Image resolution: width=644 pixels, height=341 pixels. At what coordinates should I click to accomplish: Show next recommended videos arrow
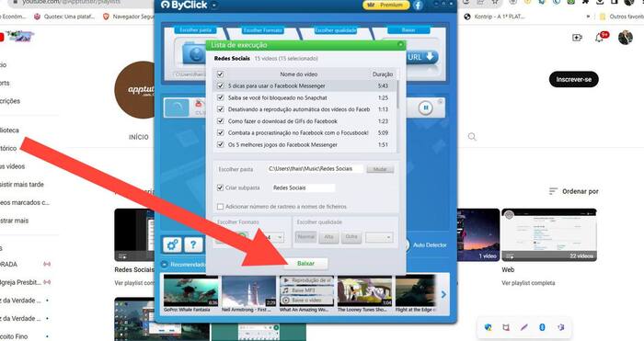click(x=443, y=294)
